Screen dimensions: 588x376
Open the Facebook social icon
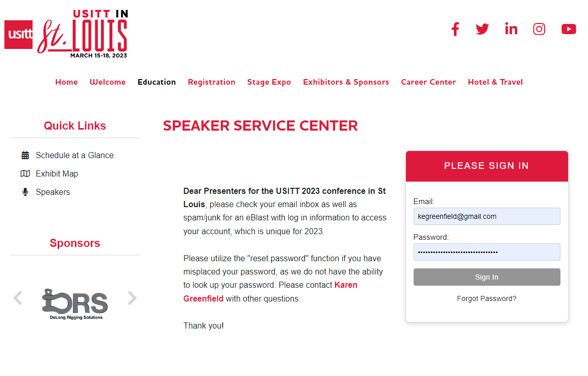click(x=455, y=29)
